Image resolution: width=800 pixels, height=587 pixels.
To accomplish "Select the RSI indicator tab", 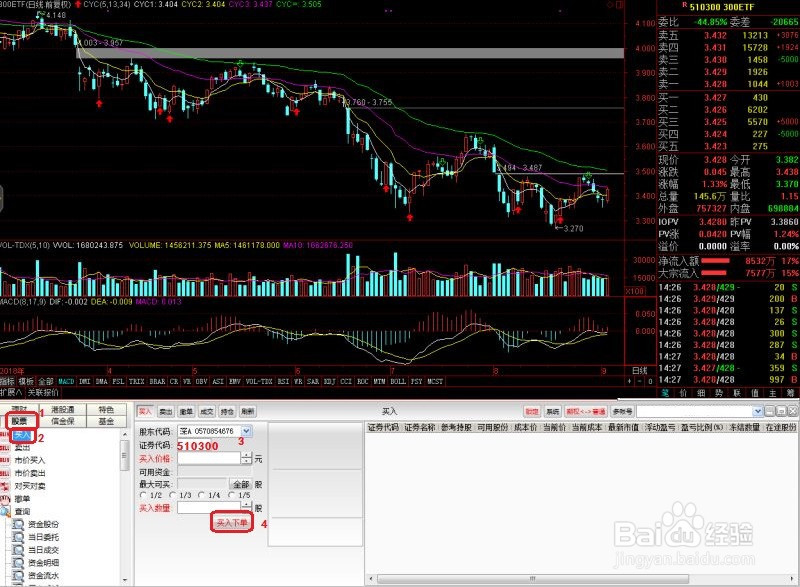I will point(283,381).
